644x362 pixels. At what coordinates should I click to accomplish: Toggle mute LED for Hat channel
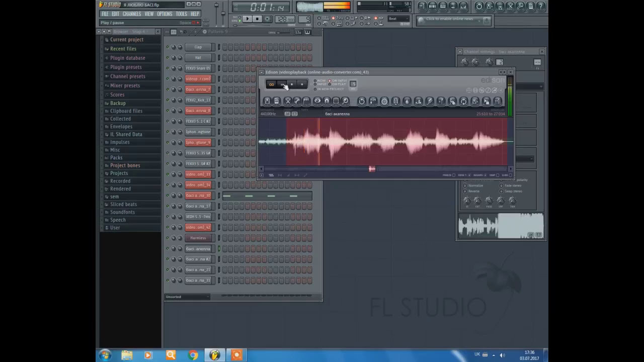point(168,58)
